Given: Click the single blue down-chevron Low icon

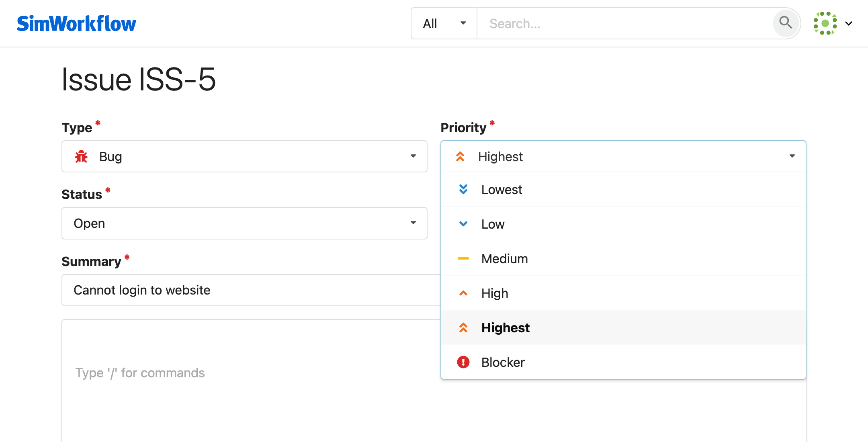Looking at the screenshot, I should click(x=463, y=224).
